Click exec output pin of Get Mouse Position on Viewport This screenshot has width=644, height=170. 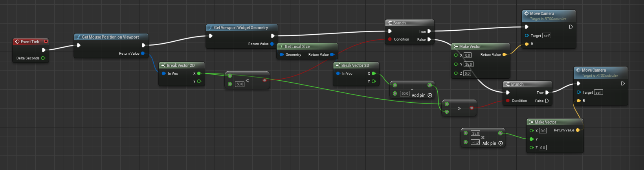[x=143, y=45]
